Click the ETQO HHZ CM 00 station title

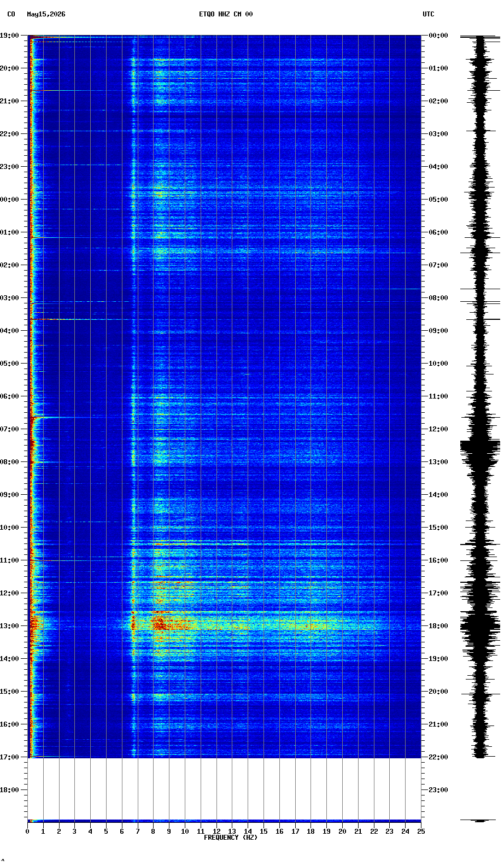(x=226, y=14)
